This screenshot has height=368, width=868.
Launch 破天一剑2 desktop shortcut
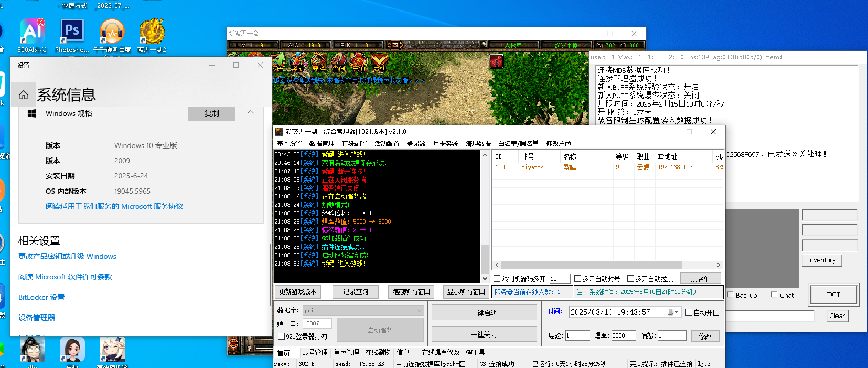click(152, 33)
